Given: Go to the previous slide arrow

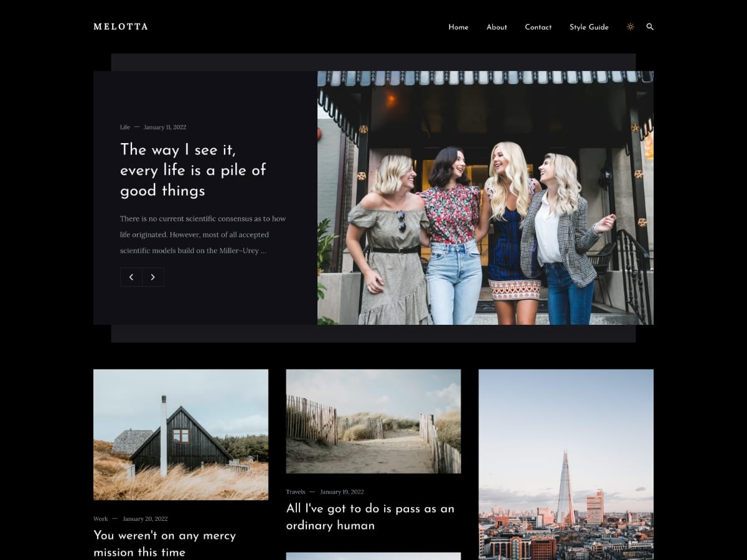Looking at the screenshot, I should 131,278.
